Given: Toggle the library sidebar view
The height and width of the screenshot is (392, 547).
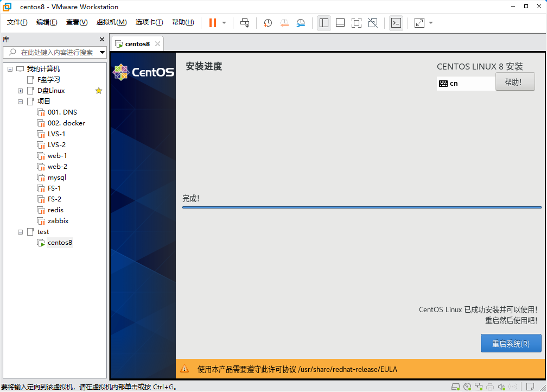Looking at the screenshot, I should pos(324,23).
